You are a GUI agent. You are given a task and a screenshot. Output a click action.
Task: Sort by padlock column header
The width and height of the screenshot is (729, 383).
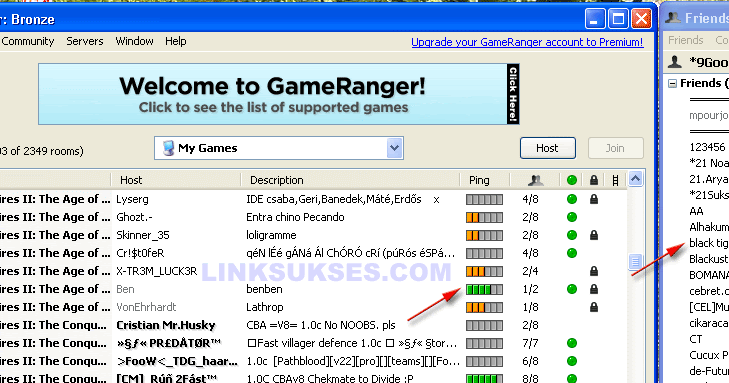(x=594, y=180)
